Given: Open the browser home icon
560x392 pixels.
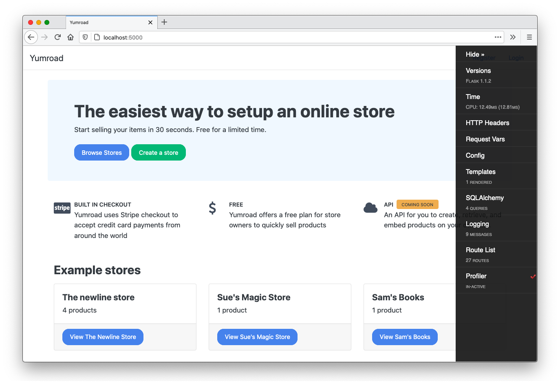Looking at the screenshot, I should coord(71,37).
